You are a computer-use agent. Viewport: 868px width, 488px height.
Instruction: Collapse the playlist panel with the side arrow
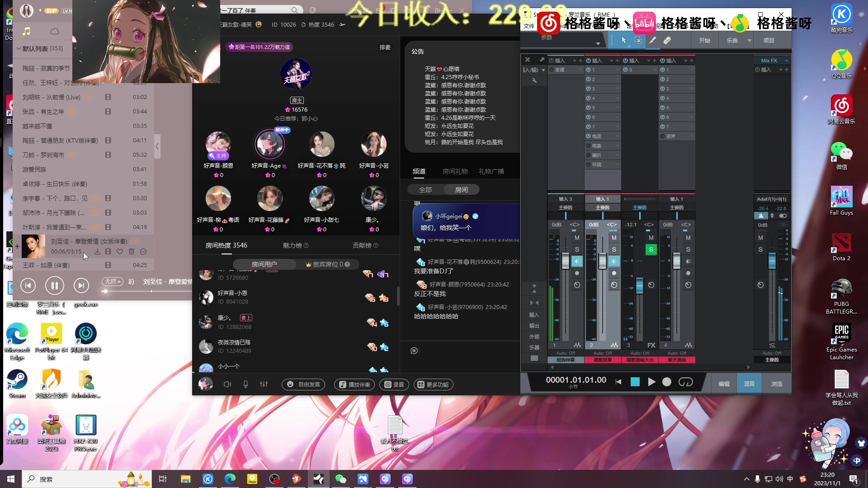click(x=157, y=146)
